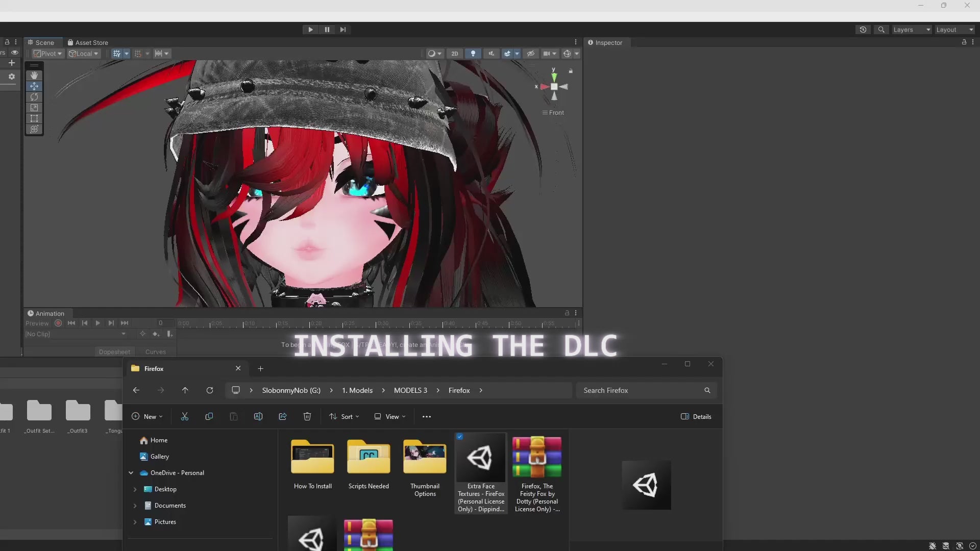Go to next keyframe

(x=111, y=323)
